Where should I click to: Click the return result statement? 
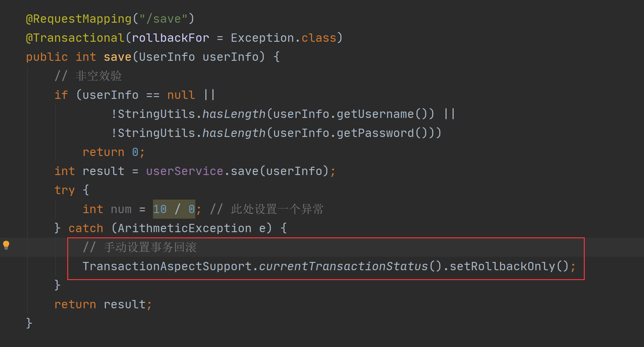103,304
